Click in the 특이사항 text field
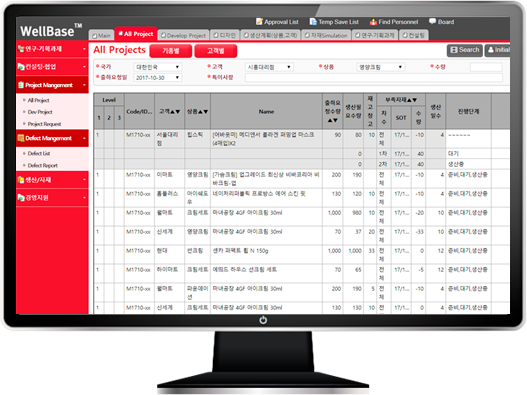The image size is (527, 395). point(374,78)
